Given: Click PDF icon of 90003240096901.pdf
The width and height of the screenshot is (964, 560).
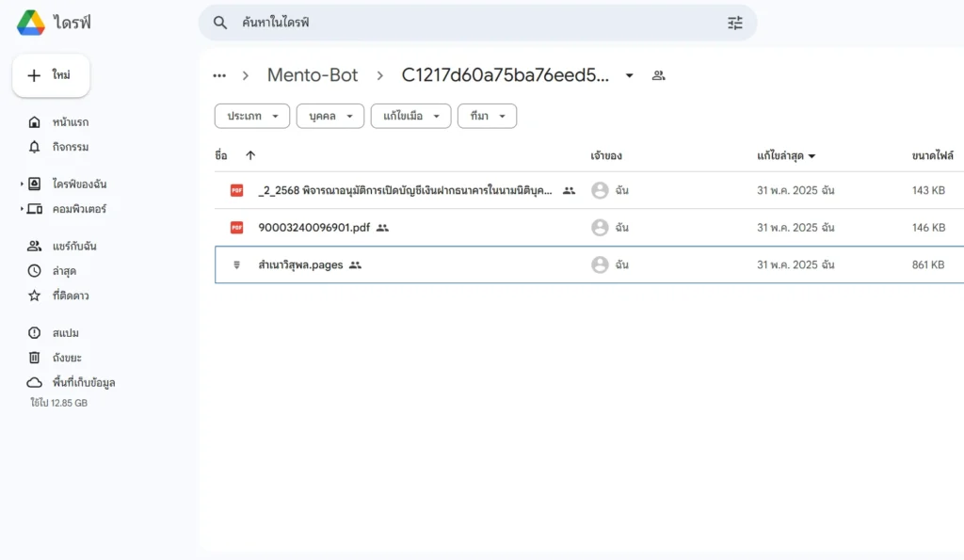Looking at the screenshot, I should tap(236, 227).
